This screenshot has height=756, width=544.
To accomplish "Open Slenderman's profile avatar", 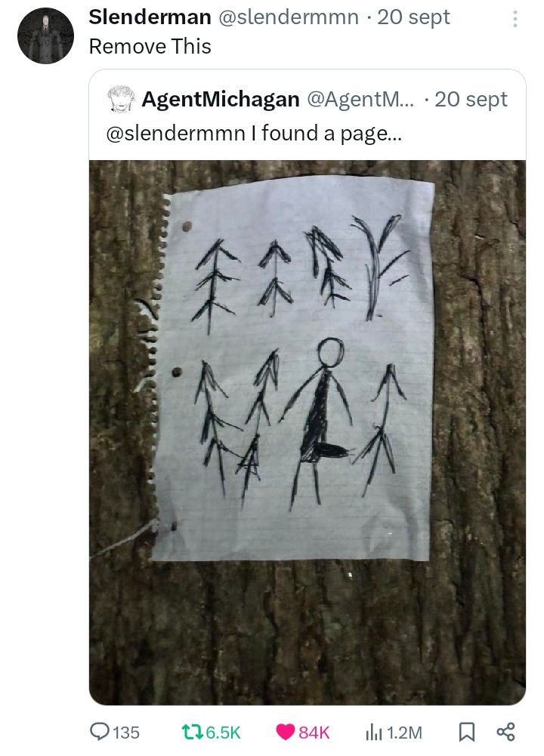I will (x=45, y=35).
